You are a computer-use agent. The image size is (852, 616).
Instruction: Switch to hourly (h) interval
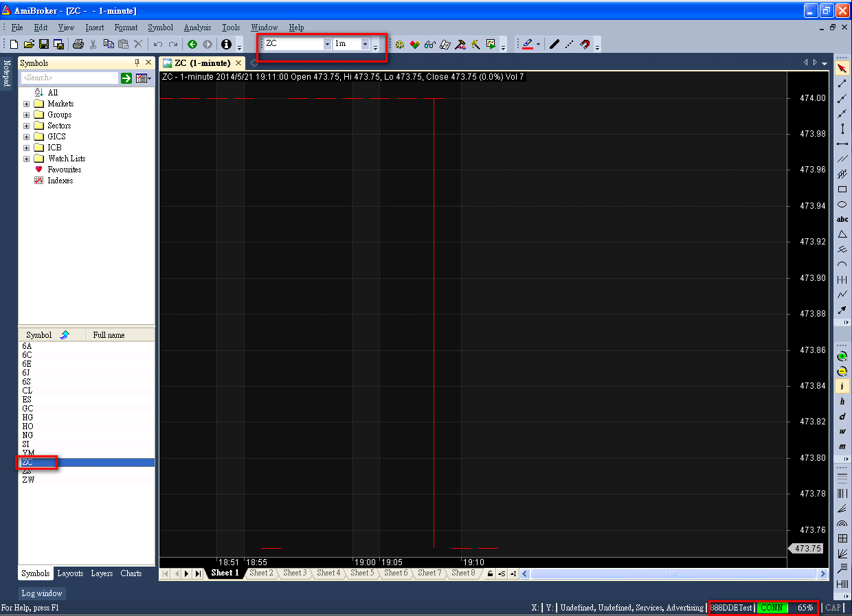coord(842,402)
